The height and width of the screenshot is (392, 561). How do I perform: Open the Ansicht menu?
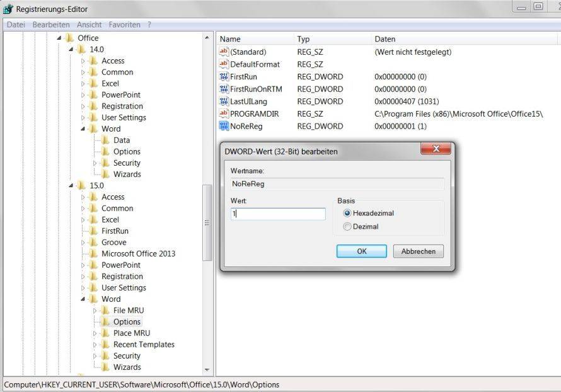pos(89,25)
